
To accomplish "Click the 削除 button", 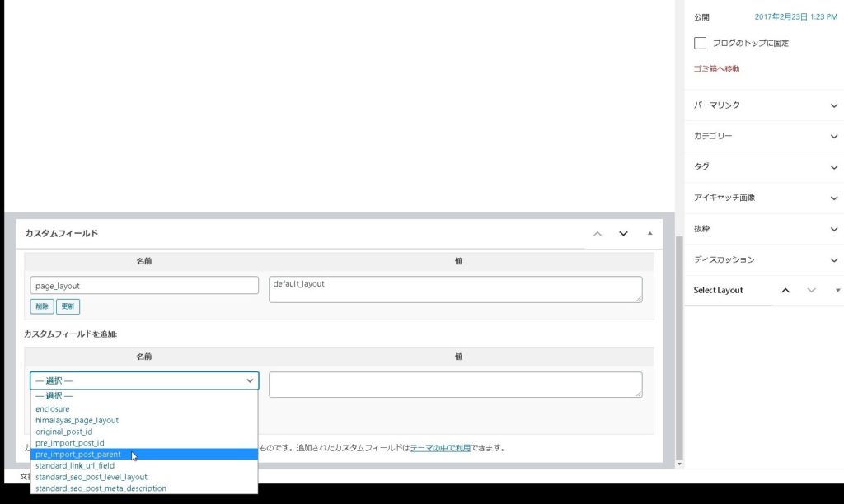I will coord(41,306).
